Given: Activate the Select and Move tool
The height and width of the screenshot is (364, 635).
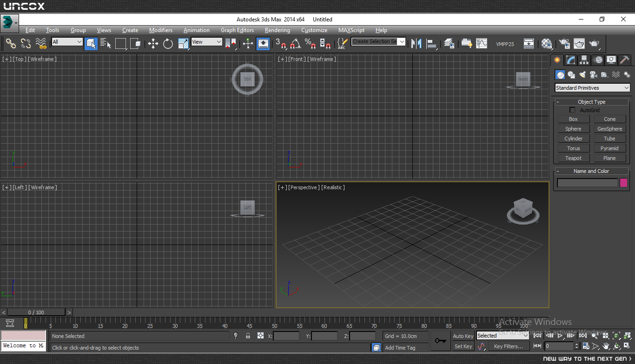Looking at the screenshot, I should (x=153, y=43).
